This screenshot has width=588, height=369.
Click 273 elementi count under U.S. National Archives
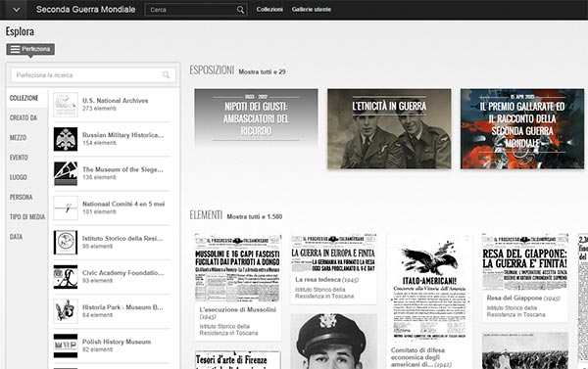click(x=99, y=109)
